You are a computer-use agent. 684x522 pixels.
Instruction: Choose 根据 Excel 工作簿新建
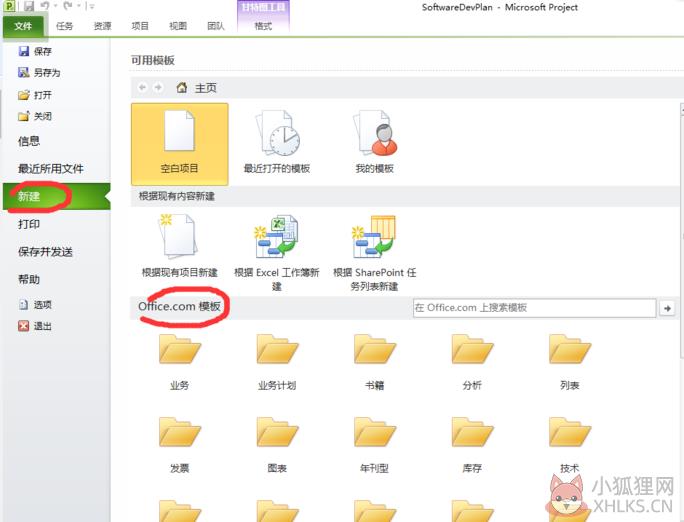(x=277, y=252)
